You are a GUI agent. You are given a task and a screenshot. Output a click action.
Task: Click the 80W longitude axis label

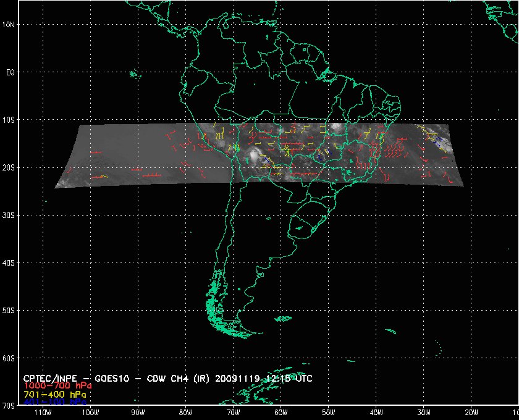(185, 412)
